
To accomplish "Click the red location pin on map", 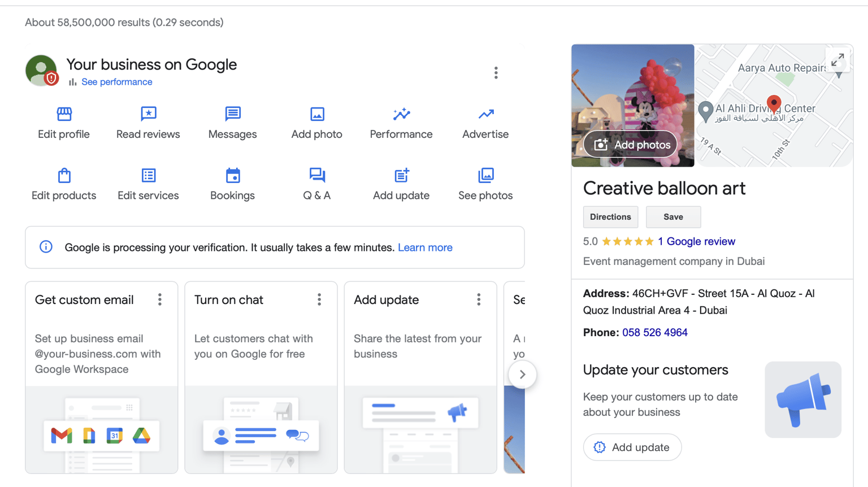I will 774,103.
